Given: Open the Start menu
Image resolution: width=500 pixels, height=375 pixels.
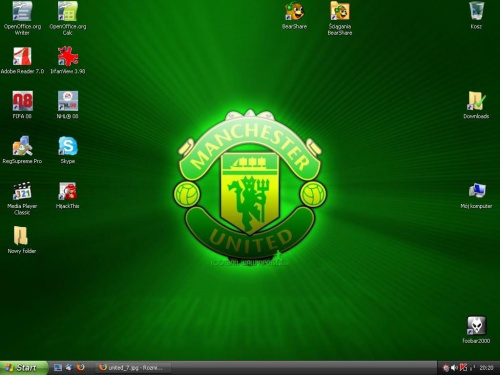Looking at the screenshot, I should click(x=24, y=368).
